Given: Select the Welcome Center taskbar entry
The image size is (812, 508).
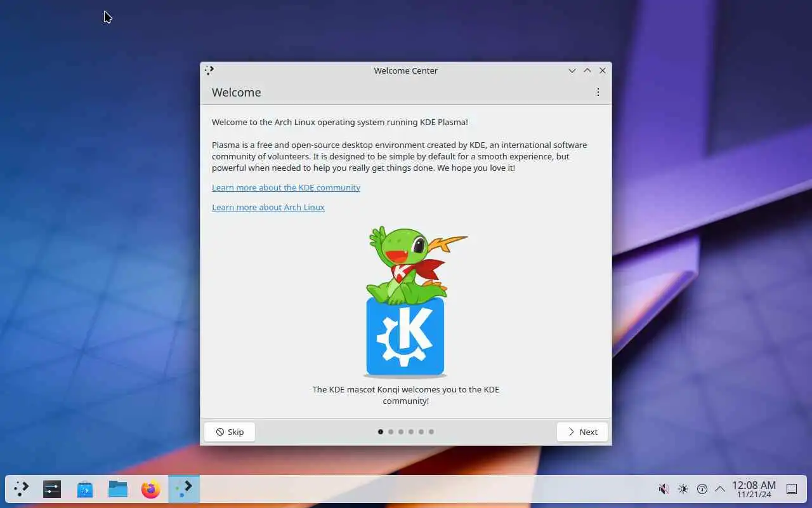Looking at the screenshot, I should [184, 489].
